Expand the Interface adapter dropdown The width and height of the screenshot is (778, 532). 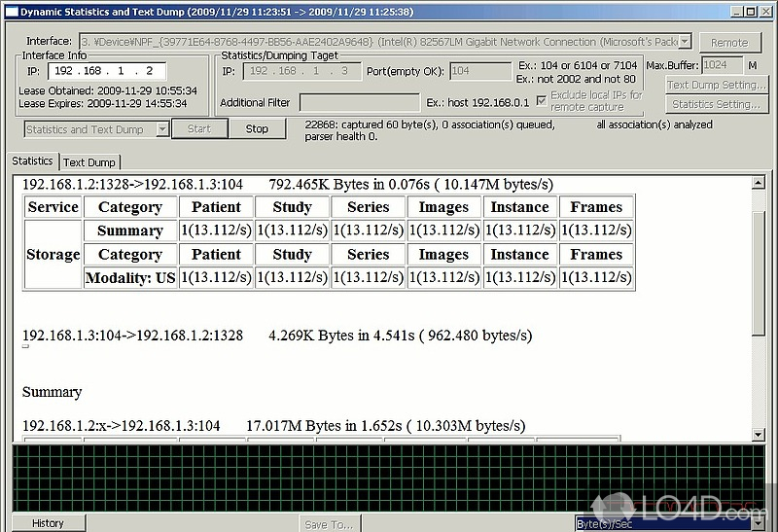pyautogui.click(x=684, y=42)
